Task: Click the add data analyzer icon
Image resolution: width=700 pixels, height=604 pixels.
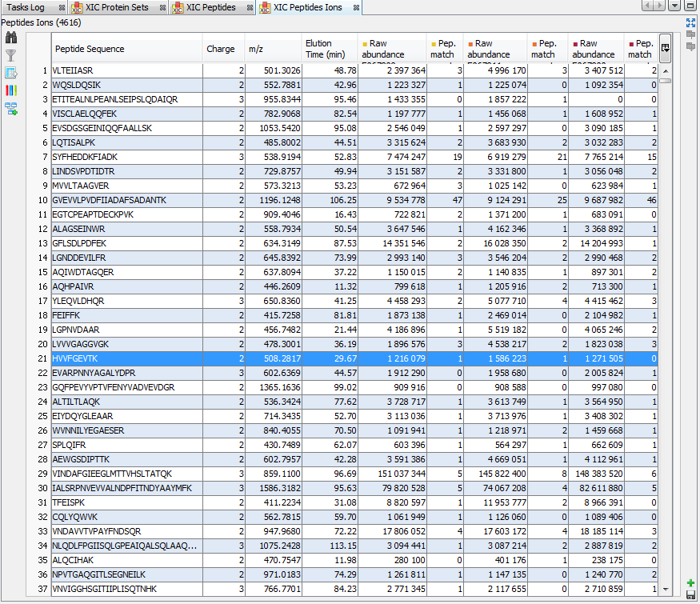Action: 11,108
